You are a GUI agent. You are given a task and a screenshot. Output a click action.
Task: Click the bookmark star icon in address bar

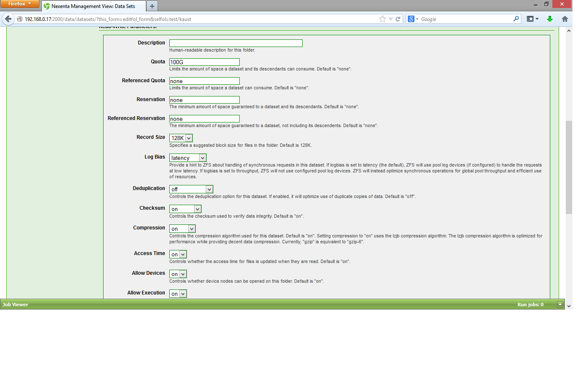point(382,19)
